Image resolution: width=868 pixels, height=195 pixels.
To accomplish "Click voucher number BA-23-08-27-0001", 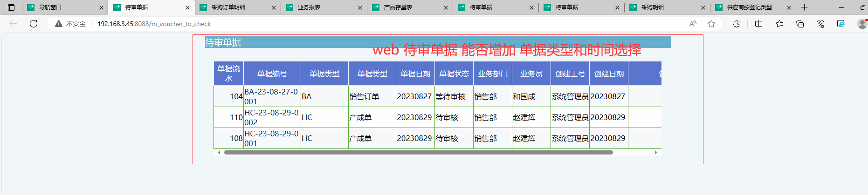I will click(x=271, y=96).
